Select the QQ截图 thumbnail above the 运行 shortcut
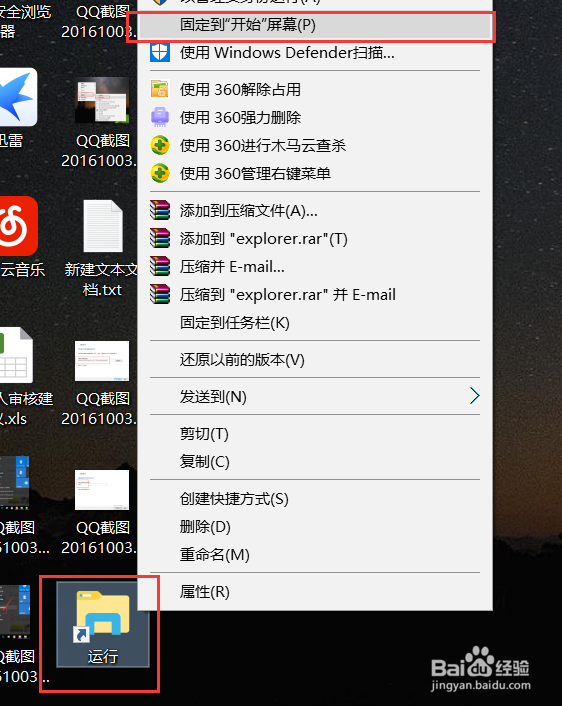The image size is (562, 706). pyautogui.click(x=102, y=490)
